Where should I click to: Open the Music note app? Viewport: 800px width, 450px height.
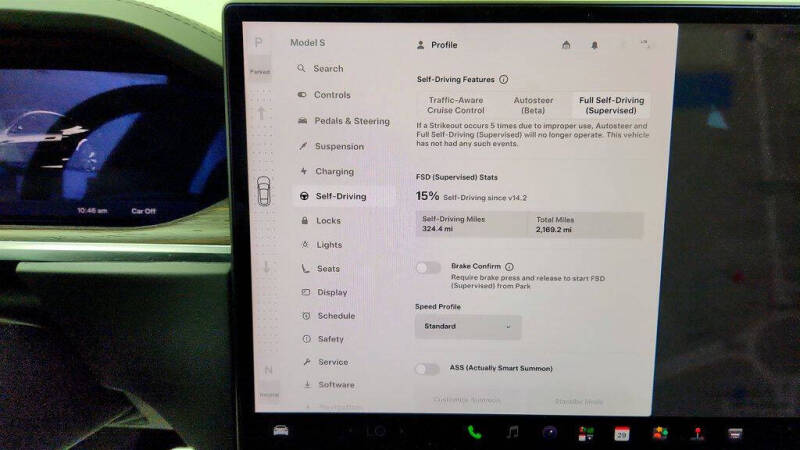click(513, 432)
